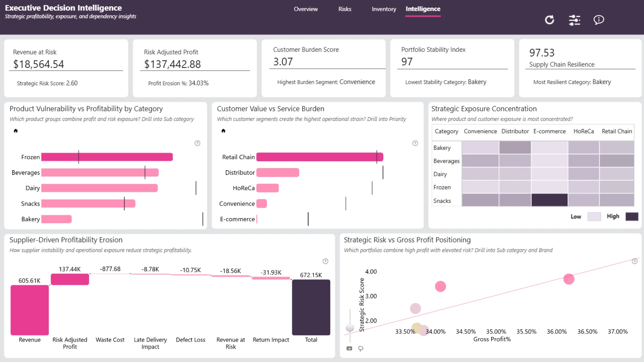Viewport: 644px width, 362px height.
Task: Select the Intelligence tab
Action: tap(423, 9)
